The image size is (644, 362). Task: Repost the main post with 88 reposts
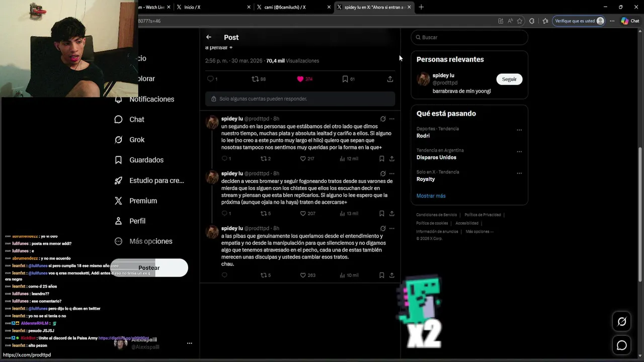pyautogui.click(x=255, y=79)
